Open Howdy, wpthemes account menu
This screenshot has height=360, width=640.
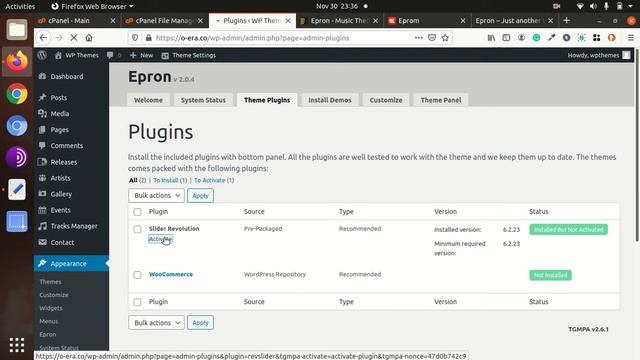click(599, 55)
